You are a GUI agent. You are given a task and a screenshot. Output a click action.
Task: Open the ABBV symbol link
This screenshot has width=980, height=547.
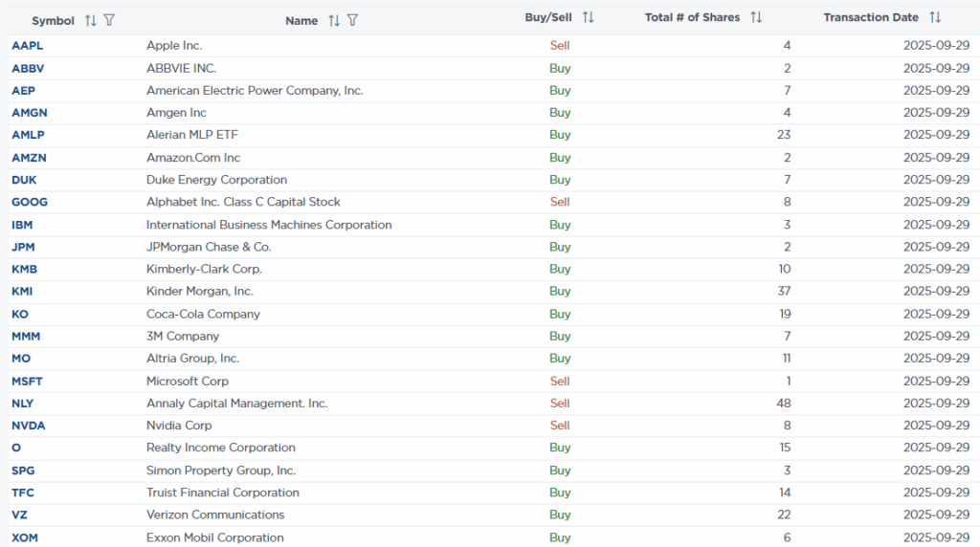pyautogui.click(x=28, y=69)
